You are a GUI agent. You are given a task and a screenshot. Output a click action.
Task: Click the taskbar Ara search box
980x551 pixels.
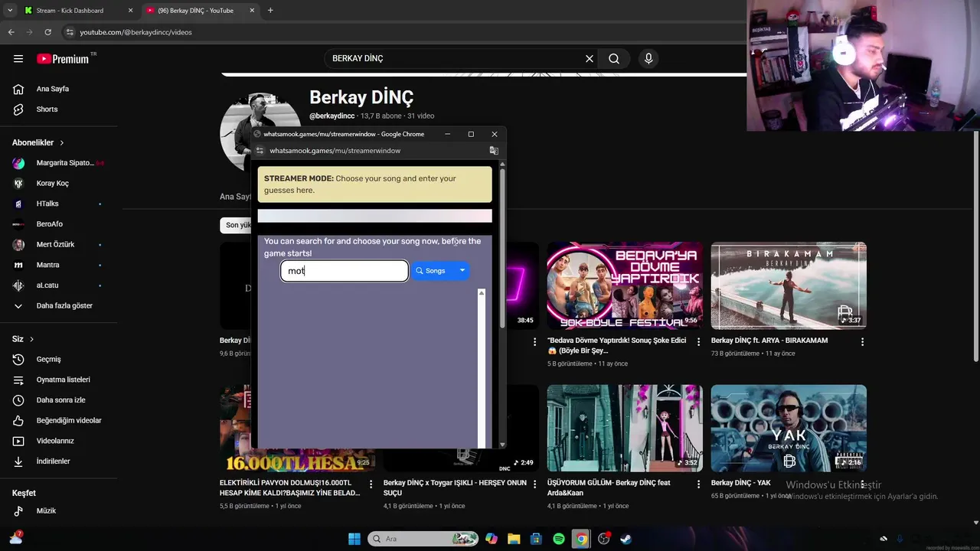tap(423, 539)
